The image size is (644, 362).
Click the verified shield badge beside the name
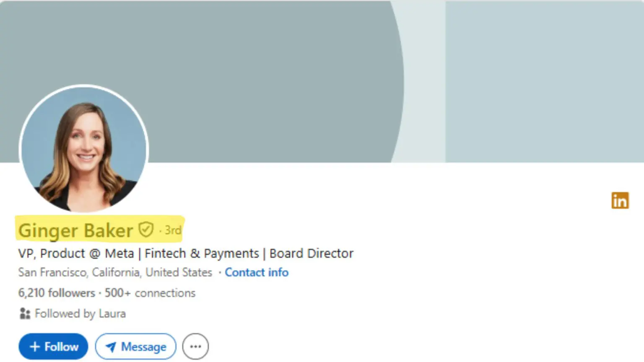[146, 230]
